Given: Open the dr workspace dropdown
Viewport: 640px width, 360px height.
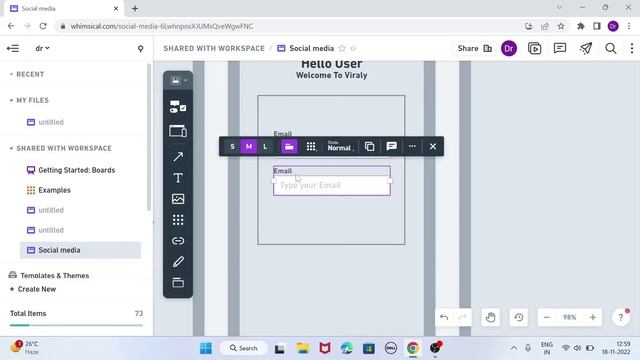Looking at the screenshot, I should [42, 49].
